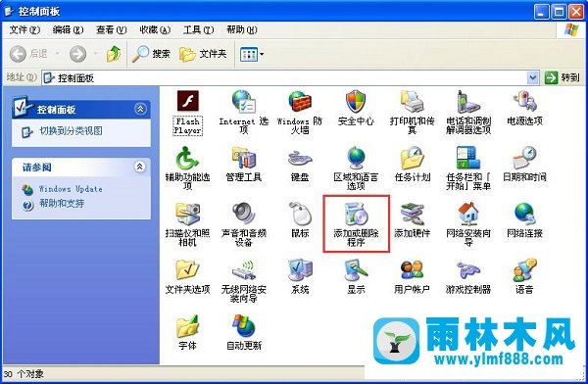Collapse the 请参阅 sidebar panel
The width and height of the screenshot is (588, 384).
(140, 167)
